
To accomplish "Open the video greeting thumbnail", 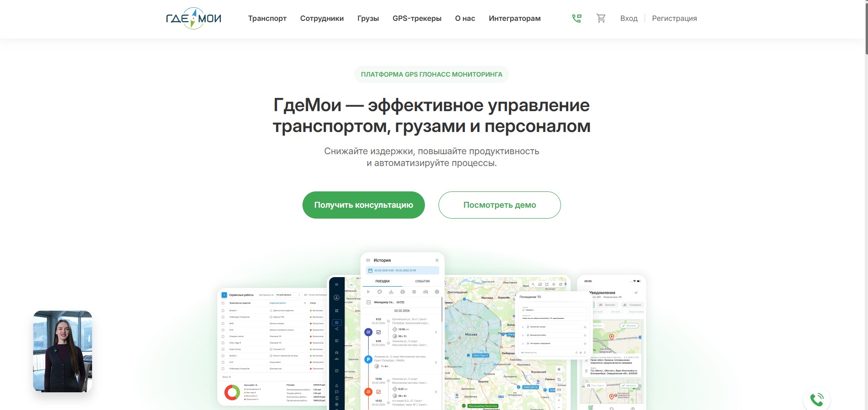I will pyautogui.click(x=63, y=351).
